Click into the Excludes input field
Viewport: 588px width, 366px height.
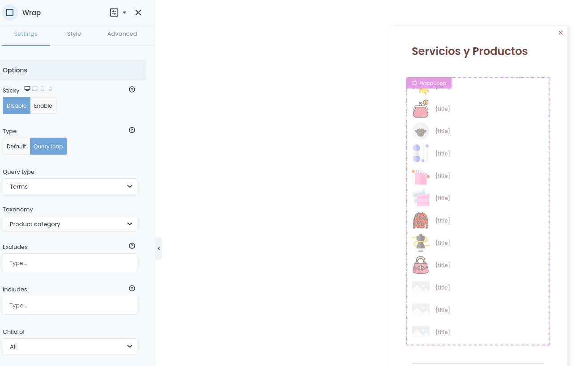tap(70, 263)
